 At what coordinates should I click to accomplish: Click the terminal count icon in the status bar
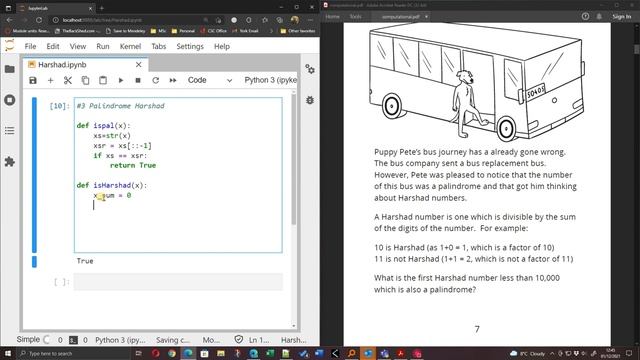pyautogui.click(x=73, y=340)
